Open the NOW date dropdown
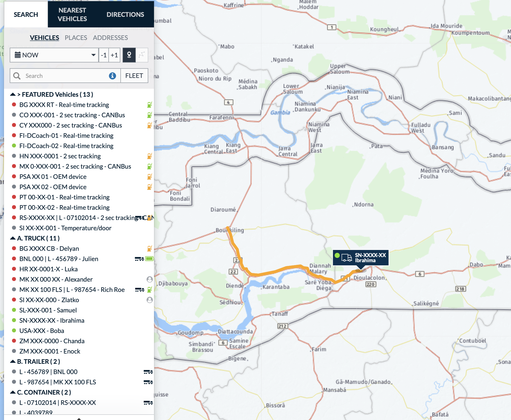Image resolution: width=511 pixels, height=420 pixels. point(54,55)
